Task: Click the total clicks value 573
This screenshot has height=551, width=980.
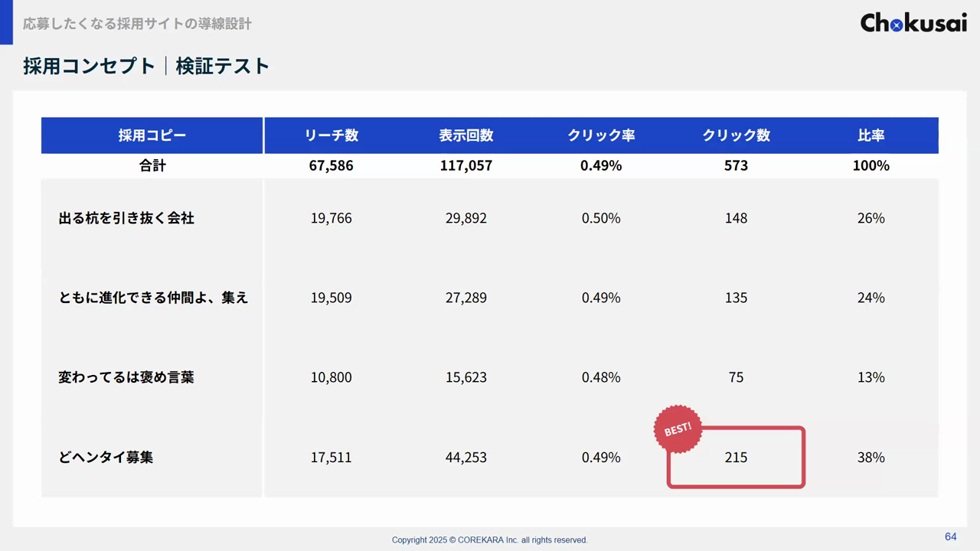Action: pyautogui.click(x=736, y=165)
